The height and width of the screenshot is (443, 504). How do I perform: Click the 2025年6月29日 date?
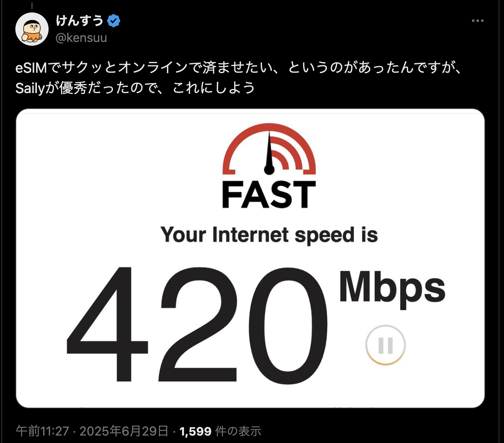click(x=124, y=431)
